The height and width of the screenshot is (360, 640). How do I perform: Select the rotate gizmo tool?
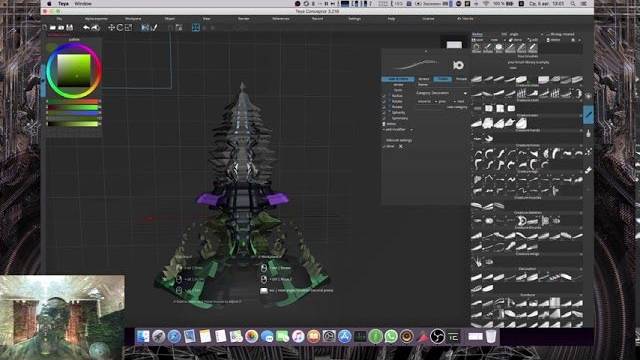coord(120,27)
